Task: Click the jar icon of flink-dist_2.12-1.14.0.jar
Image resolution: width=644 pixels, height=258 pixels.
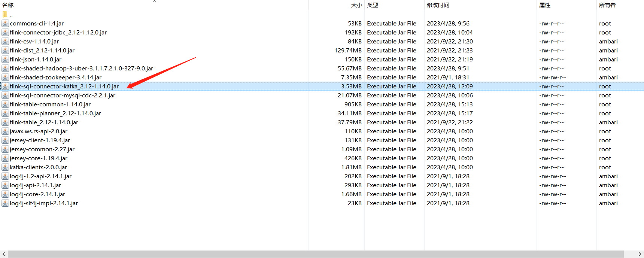Action: (x=5, y=50)
